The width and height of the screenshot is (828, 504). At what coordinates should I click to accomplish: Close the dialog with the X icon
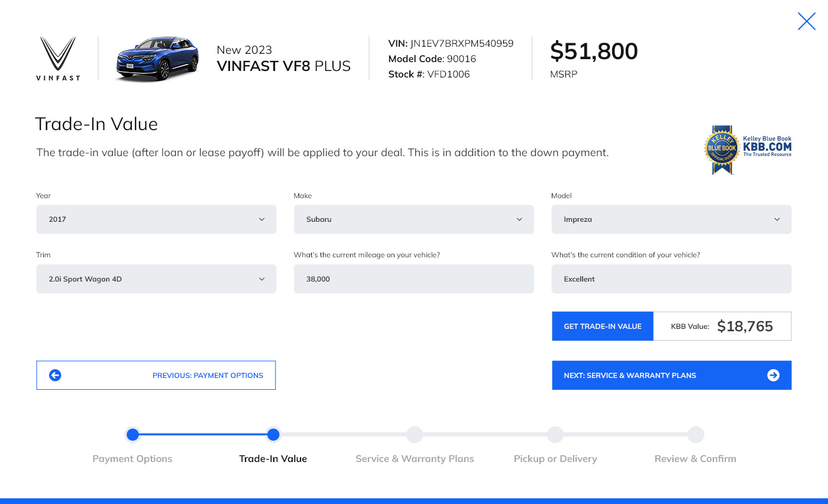pyautogui.click(x=807, y=21)
